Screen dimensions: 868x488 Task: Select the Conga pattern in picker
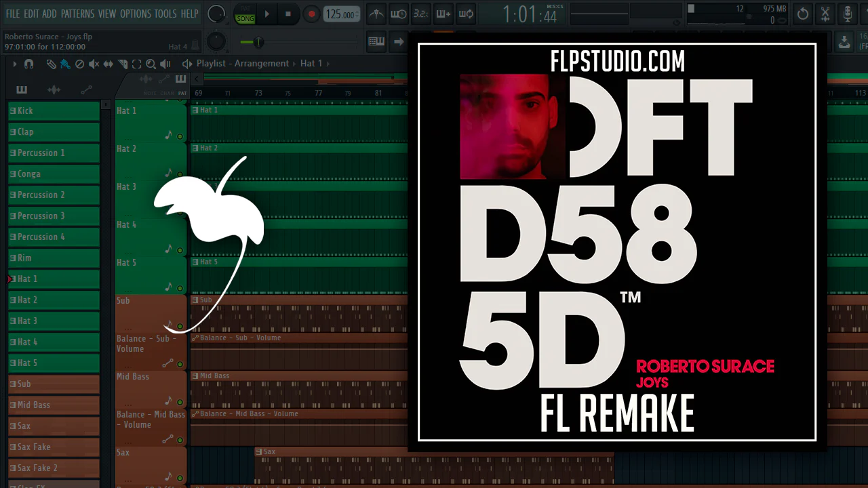[x=54, y=174]
